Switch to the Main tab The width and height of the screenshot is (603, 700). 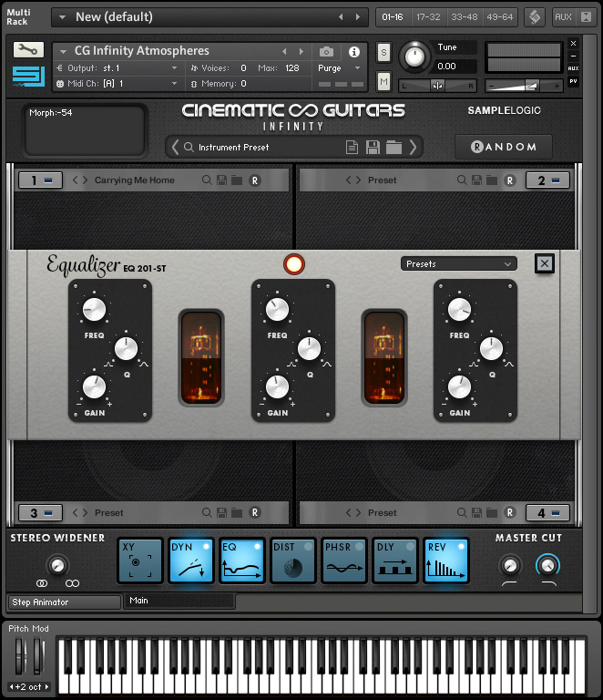point(179,601)
